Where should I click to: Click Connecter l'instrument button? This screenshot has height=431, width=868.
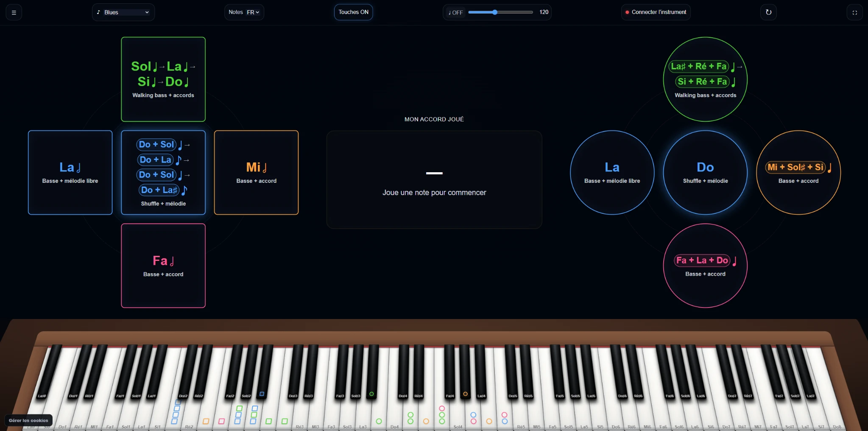tap(656, 12)
